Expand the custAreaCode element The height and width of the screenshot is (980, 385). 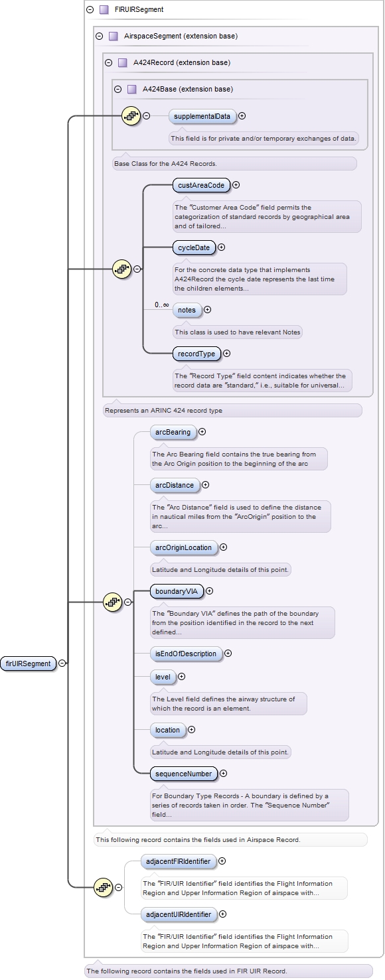click(236, 186)
